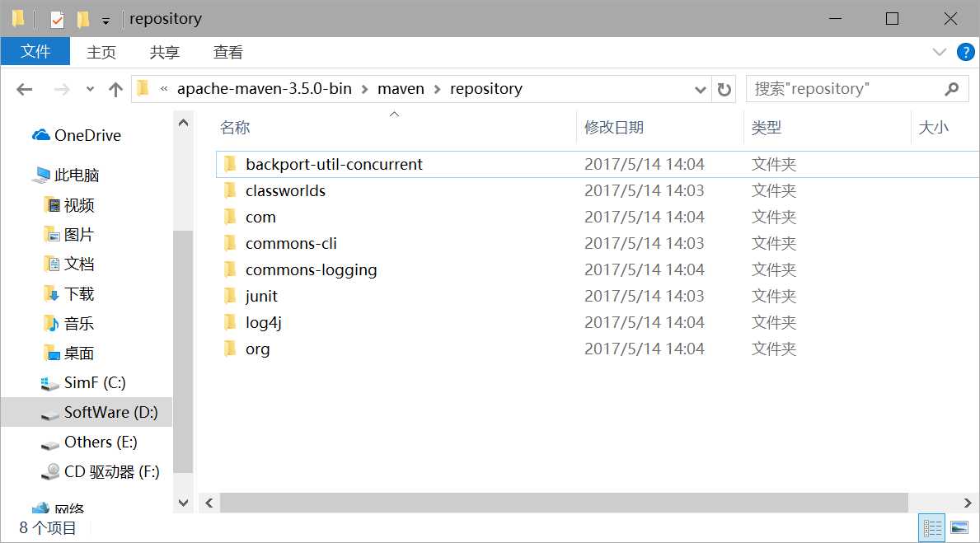Click the forward navigation arrow

[61, 89]
